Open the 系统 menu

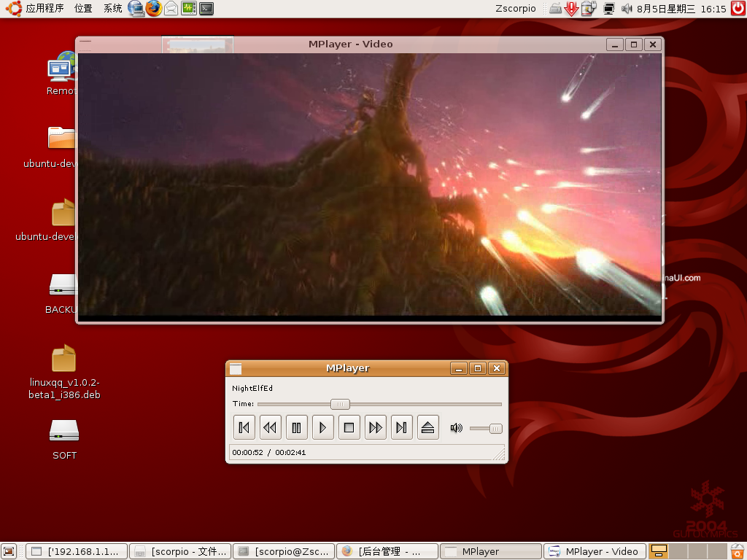pyautogui.click(x=112, y=9)
